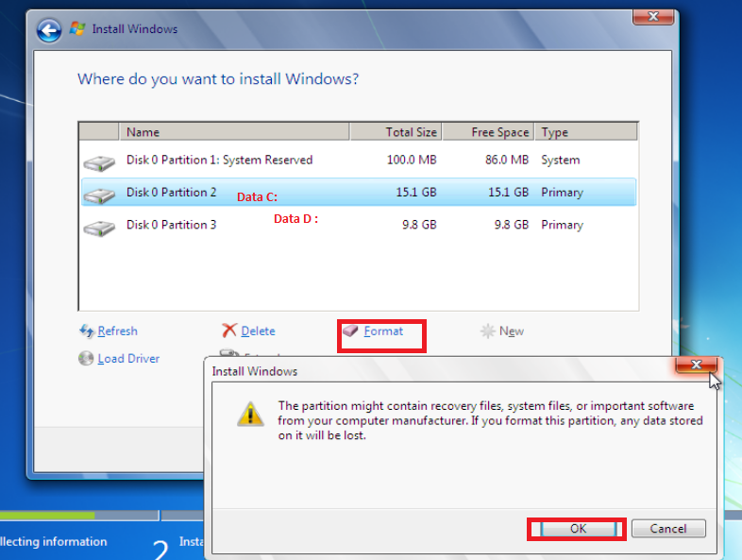742x560 pixels.
Task: Close the main Install Windows window
Action: (x=653, y=17)
